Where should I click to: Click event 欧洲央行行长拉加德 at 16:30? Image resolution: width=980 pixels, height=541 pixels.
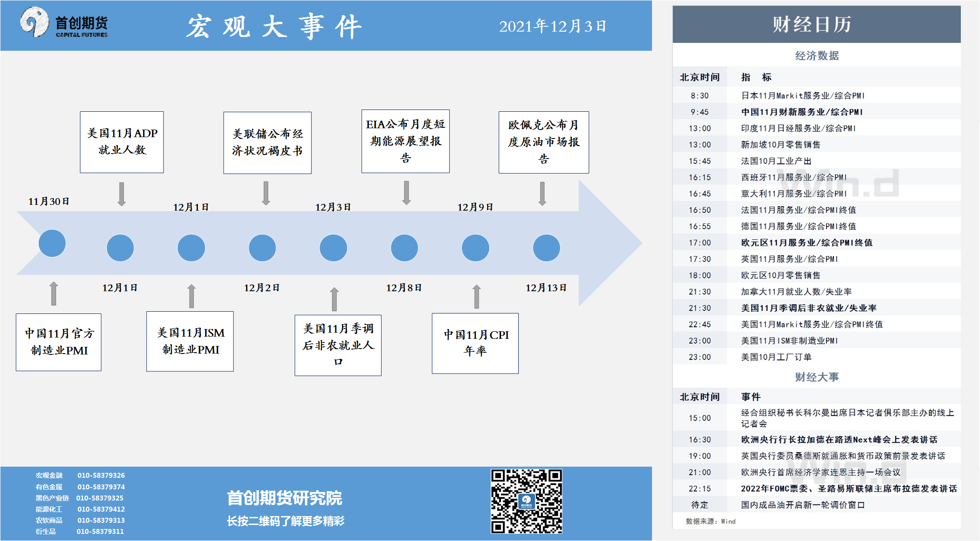[x=816, y=439]
